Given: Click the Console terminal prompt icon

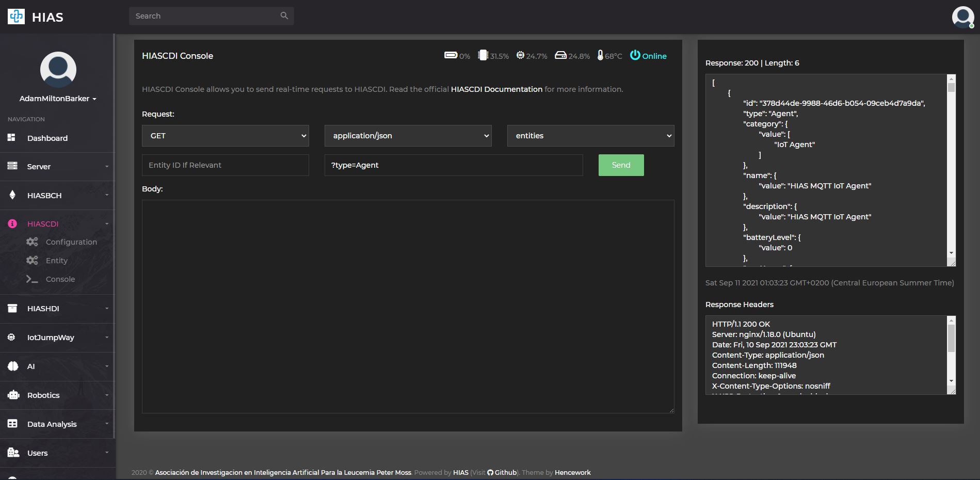Looking at the screenshot, I should pyautogui.click(x=32, y=279).
